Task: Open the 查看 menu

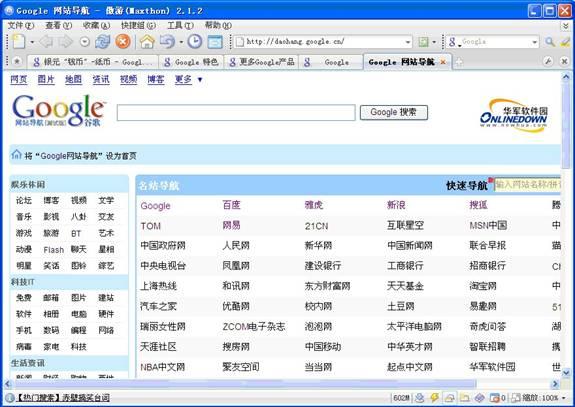Action: 58,25
